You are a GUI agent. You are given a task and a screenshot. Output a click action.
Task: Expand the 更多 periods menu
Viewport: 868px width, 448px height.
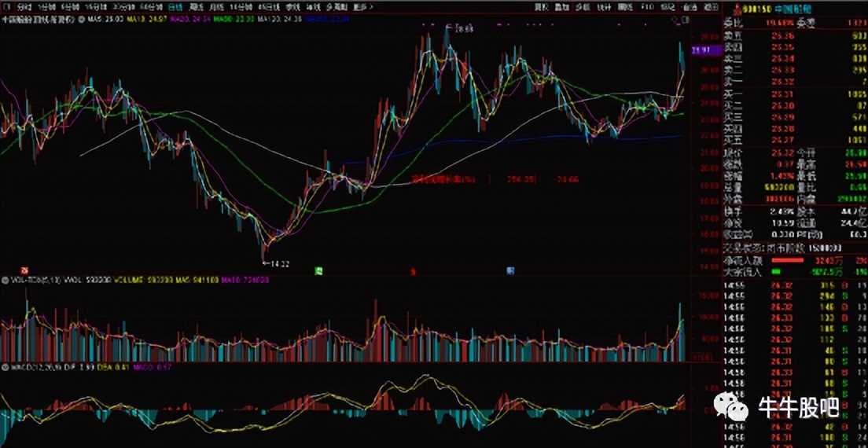tap(362, 8)
